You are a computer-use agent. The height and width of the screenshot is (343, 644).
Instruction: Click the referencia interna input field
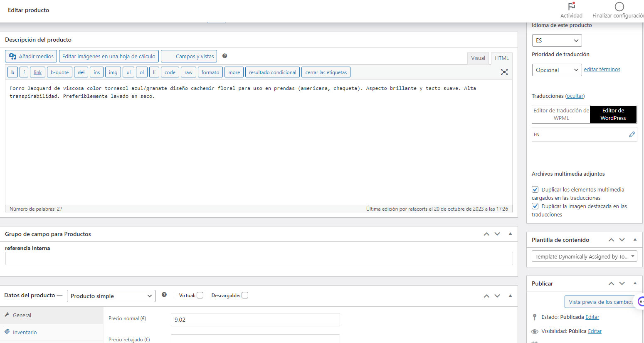(259, 258)
